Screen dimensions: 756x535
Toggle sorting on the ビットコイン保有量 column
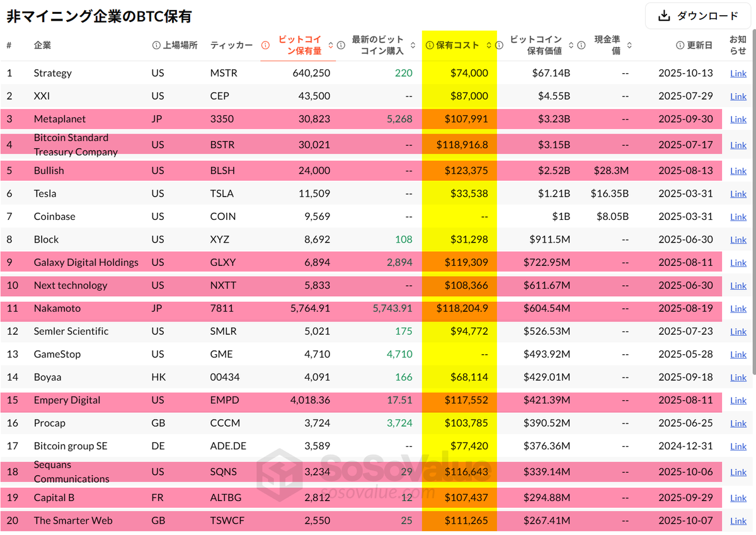(331, 45)
